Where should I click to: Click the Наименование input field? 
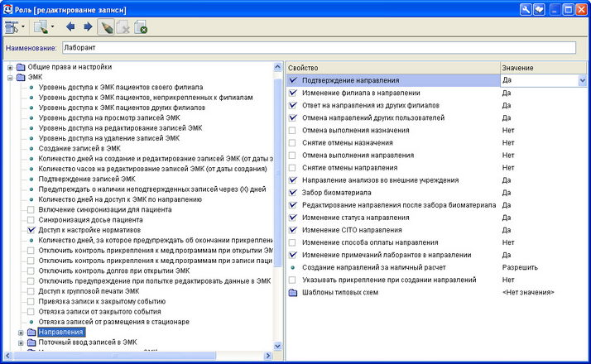pyautogui.click(x=319, y=48)
